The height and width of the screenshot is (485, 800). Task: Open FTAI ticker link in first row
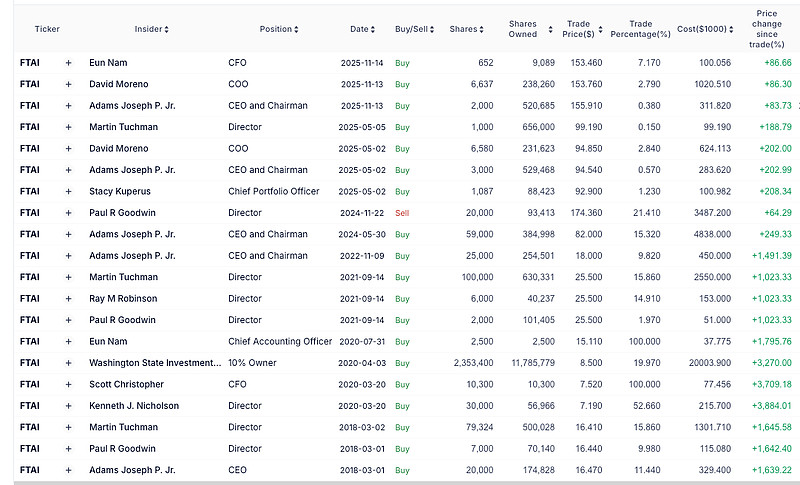[x=32, y=63]
